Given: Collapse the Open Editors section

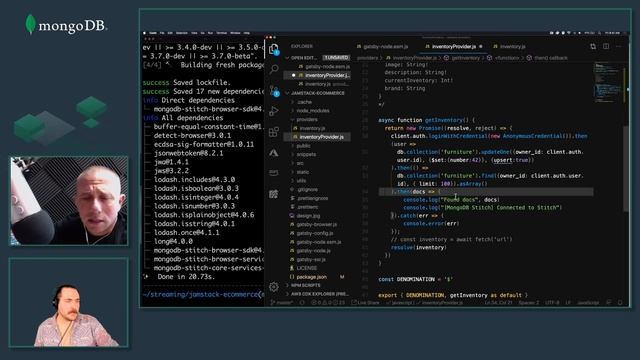Looking at the screenshot, I should point(303,58).
